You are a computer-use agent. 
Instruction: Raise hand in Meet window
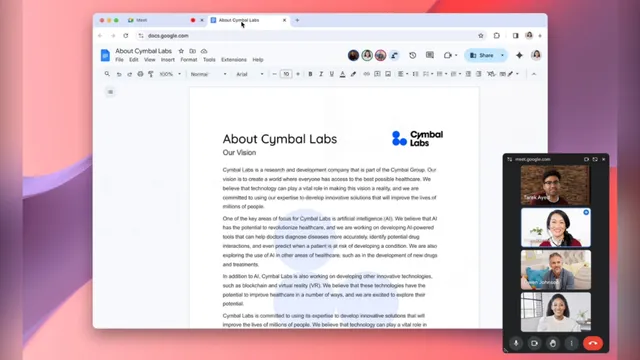point(553,343)
